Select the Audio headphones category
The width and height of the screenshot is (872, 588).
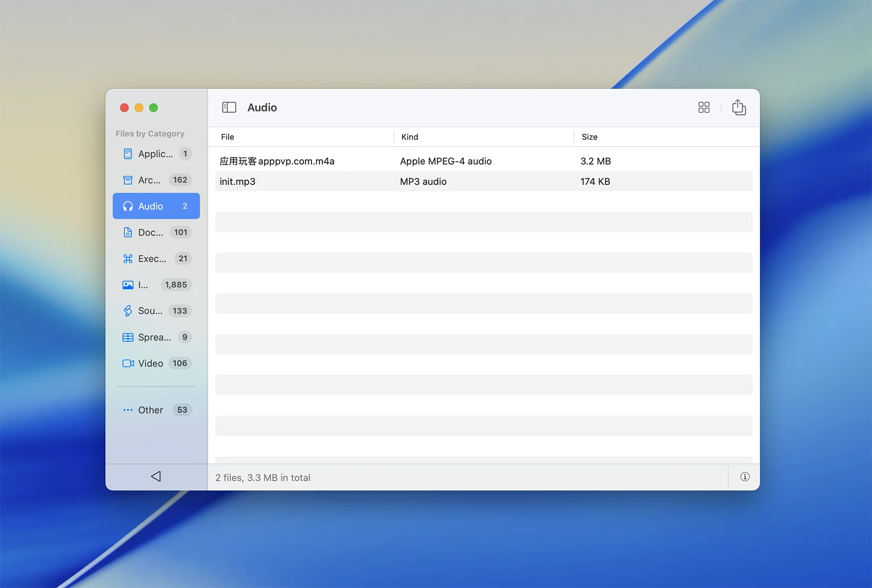156,206
